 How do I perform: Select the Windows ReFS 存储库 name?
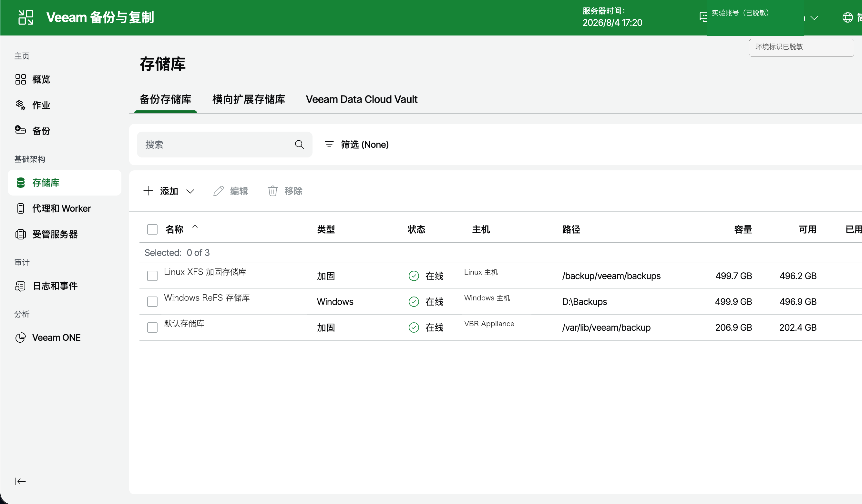207,297
